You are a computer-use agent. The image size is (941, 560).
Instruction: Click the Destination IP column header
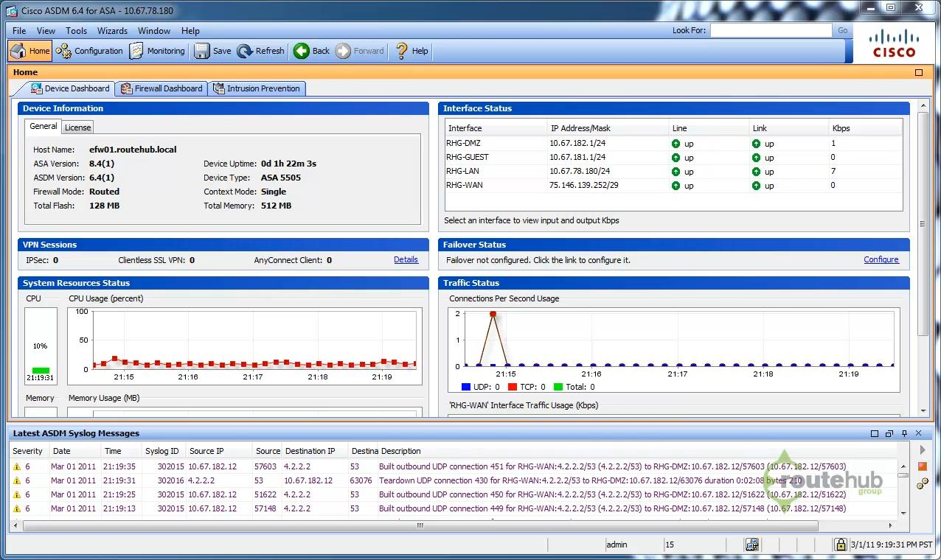315,451
